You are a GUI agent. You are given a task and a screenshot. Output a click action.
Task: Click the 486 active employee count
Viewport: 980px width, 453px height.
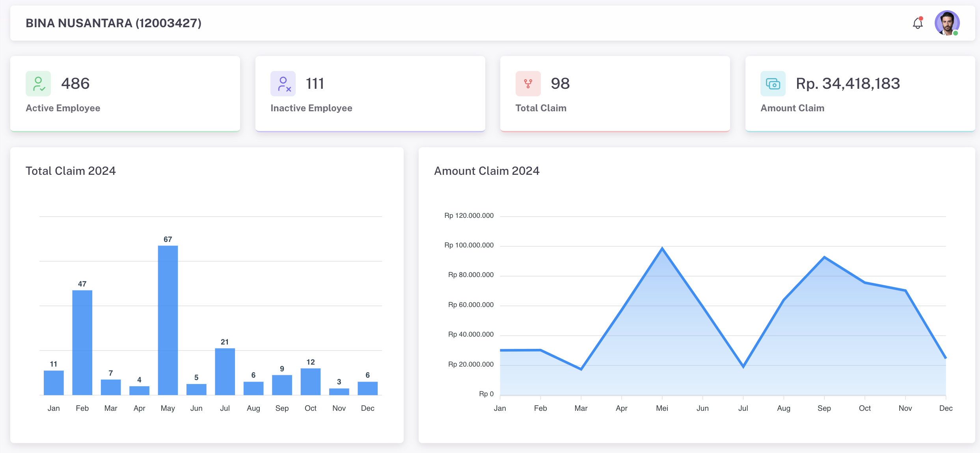(75, 84)
